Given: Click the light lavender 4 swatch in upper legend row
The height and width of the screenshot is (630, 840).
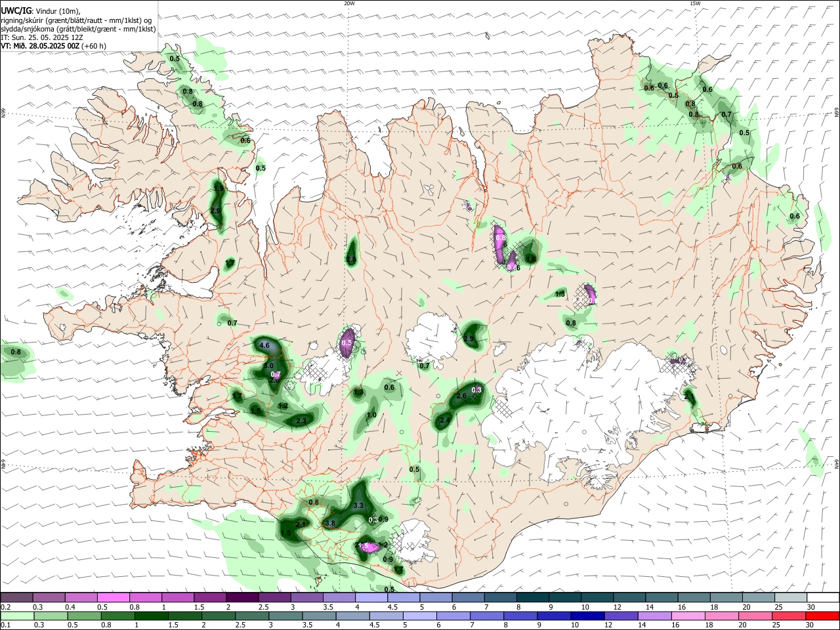Looking at the screenshot, I should point(371,597).
